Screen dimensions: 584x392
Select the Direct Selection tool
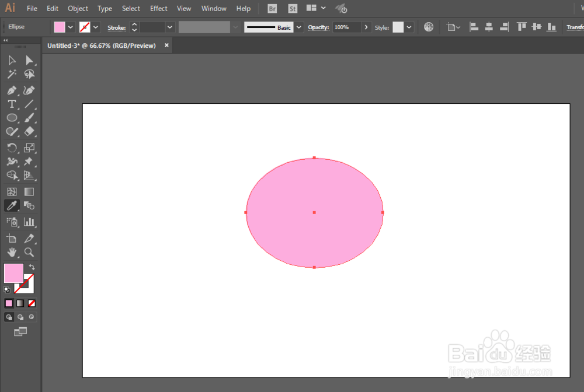[29, 60]
